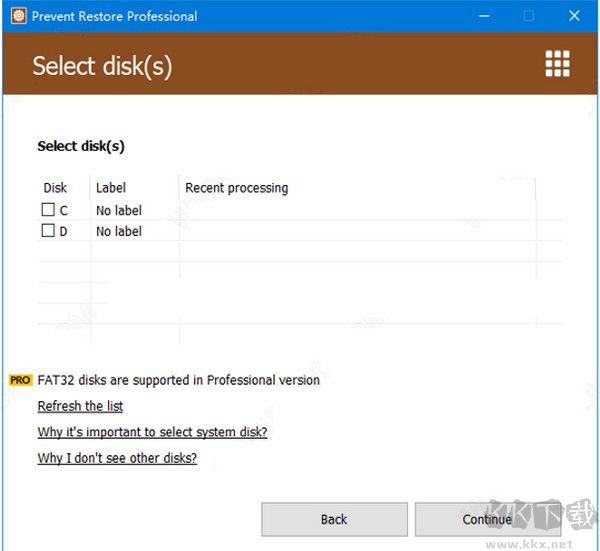Image resolution: width=600 pixels, height=551 pixels.
Task: Click the FAT32 disks Professional version notice
Action: pyautogui.click(x=178, y=380)
